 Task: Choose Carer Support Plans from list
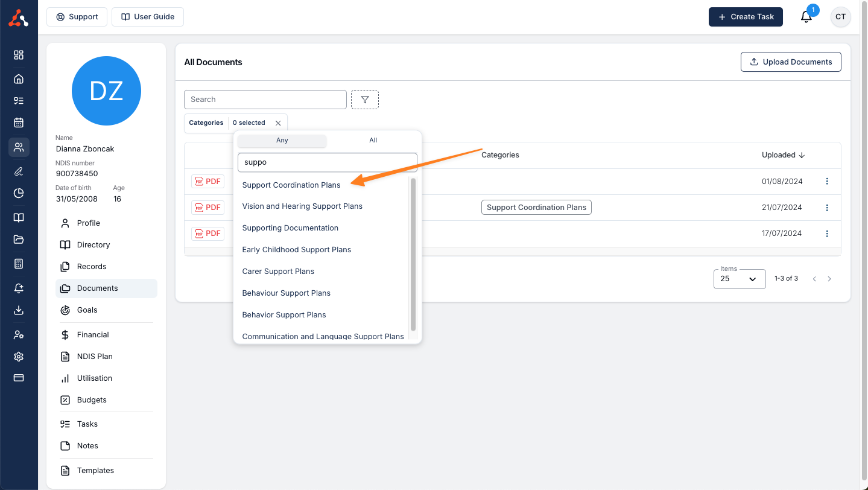click(x=278, y=272)
